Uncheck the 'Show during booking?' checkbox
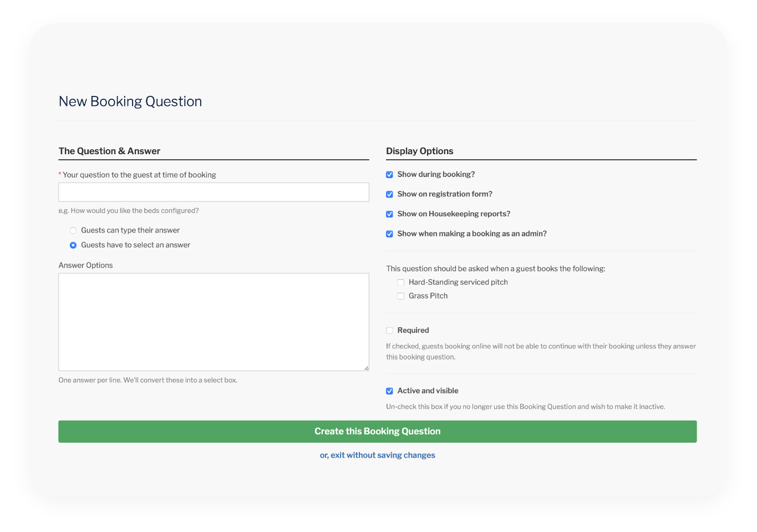The width and height of the screenshot is (757, 532). (389, 175)
